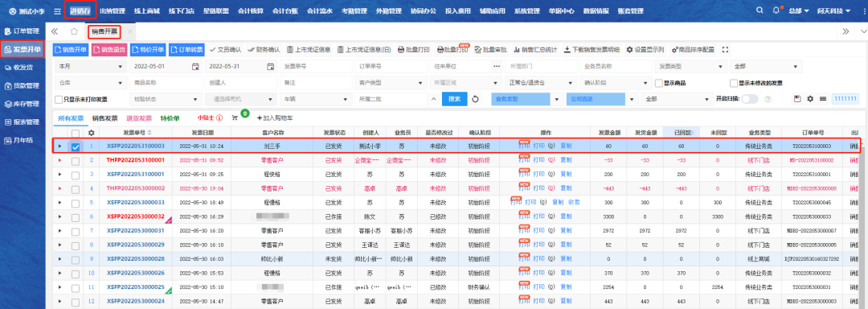
Task: Click the 小贴士 info icon
Action: [219, 118]
